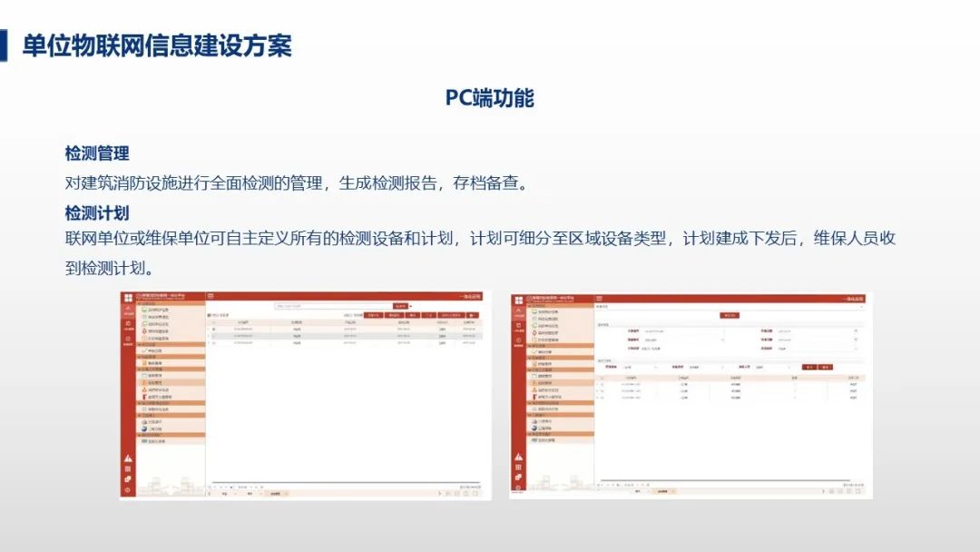Click the search input field in left screenshot
Screen dimensions: 980x552
click(334, 306)
